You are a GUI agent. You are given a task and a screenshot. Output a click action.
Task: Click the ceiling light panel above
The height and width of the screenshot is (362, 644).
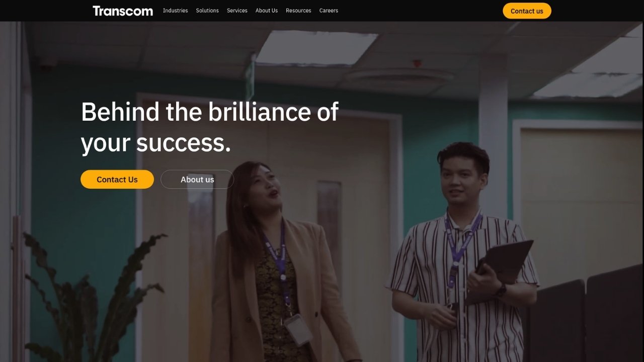(x=316, y=48)
